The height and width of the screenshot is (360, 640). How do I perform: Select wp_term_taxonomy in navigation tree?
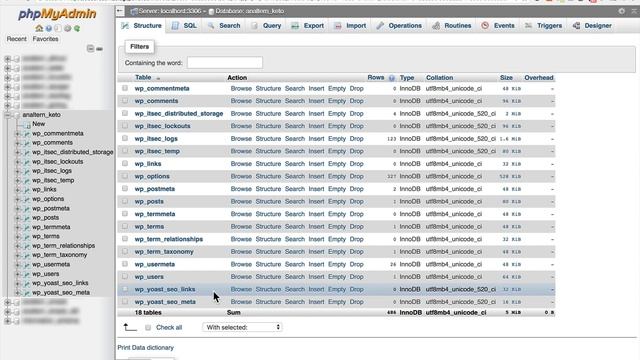pos(60,255)
